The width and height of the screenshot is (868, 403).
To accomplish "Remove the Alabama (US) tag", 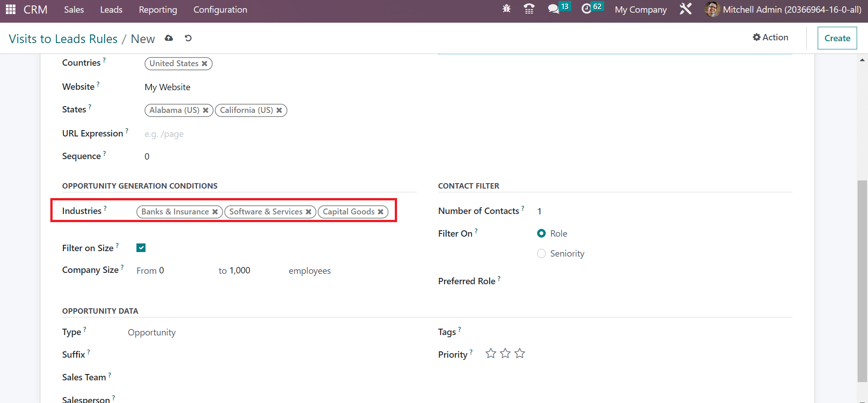I will pyautogui.click(x=205, y=110).
